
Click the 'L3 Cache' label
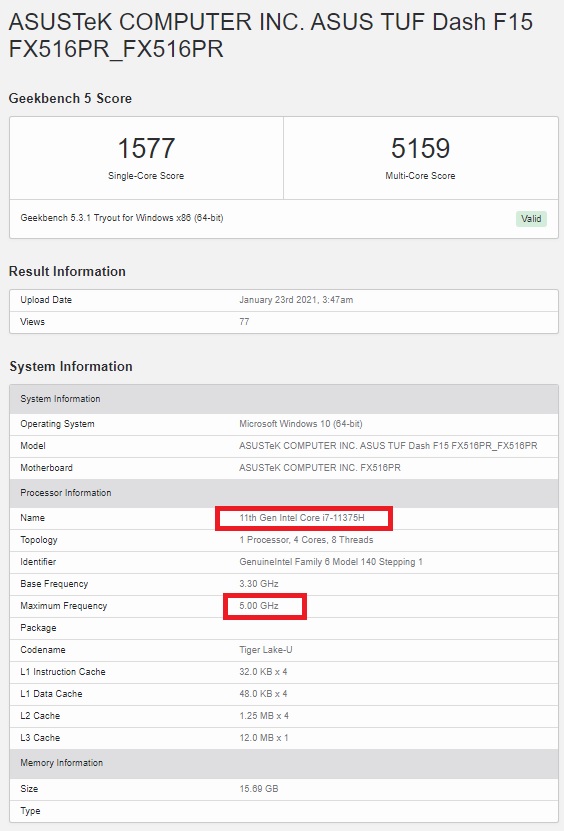[x=40, y=738]
